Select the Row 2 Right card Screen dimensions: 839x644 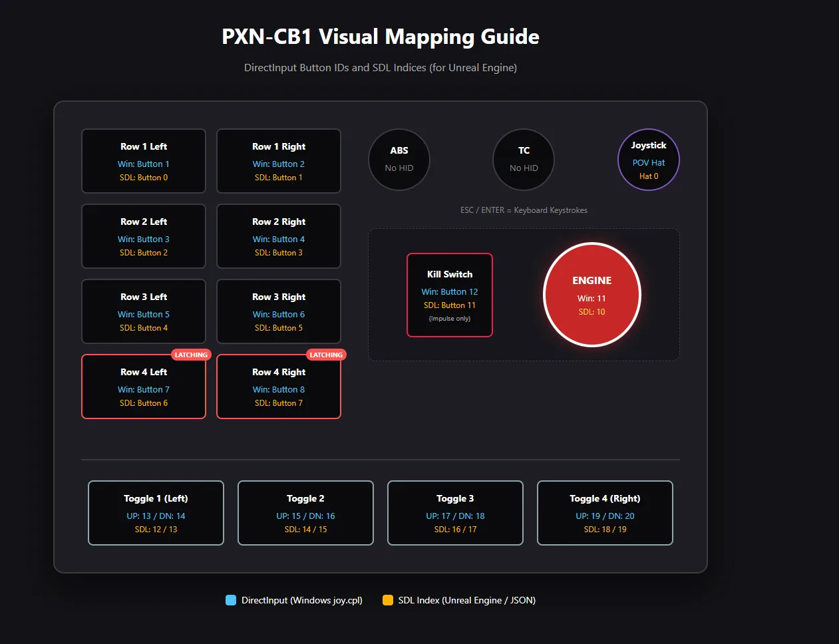[279, 236]
